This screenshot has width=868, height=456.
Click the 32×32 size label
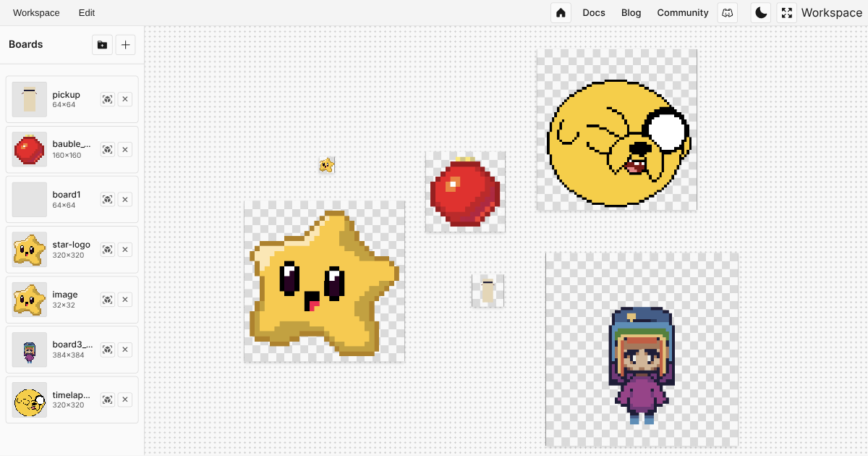point(64,305)
